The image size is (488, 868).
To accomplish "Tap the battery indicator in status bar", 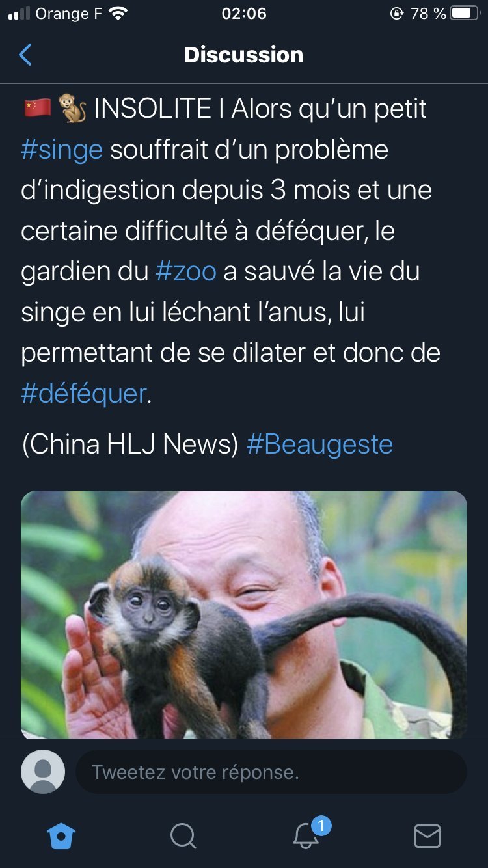I will pyautogui.click(x=465, y=14).
